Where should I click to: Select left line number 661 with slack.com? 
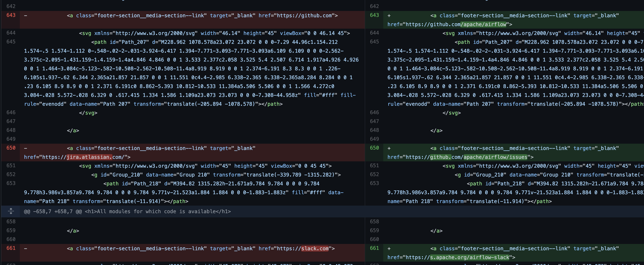pyautogui.click(x=11, y=248)
